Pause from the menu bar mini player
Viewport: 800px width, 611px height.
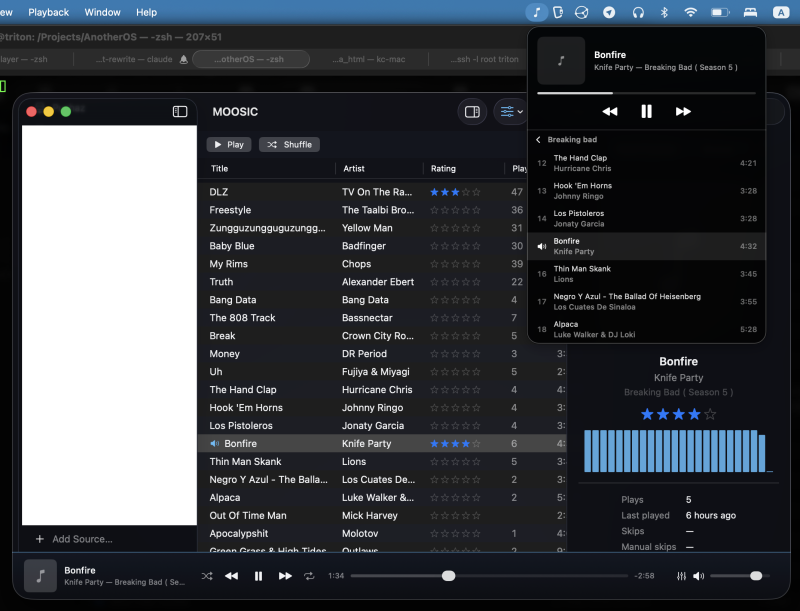click(646, 111)
